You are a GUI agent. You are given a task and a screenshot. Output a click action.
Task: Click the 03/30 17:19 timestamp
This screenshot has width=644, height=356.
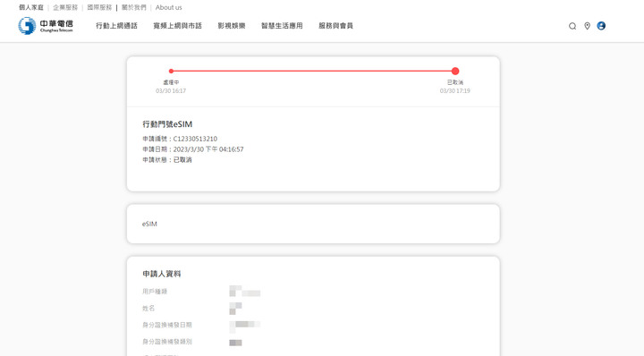click(x=455, y=90)
